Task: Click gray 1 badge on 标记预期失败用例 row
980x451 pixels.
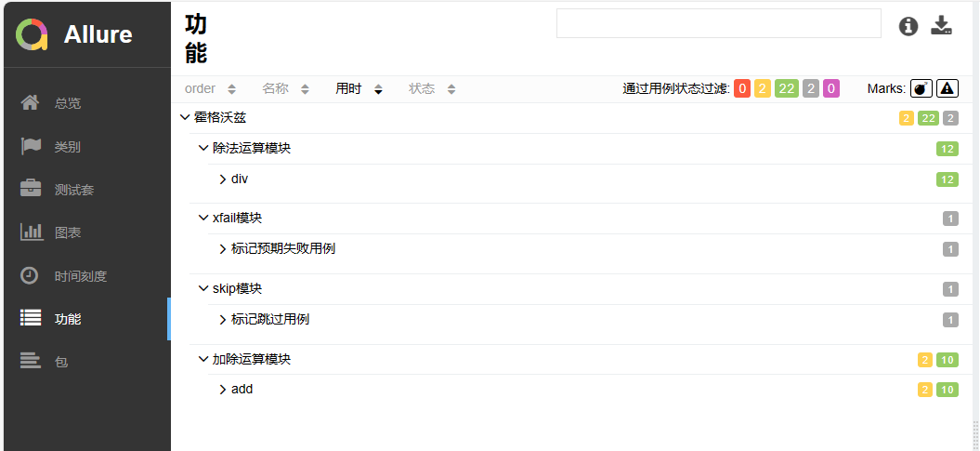Action: pyautogui.click(x=950, y=249)
